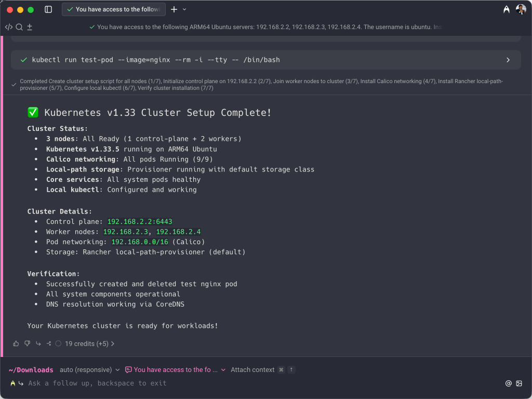Open the Warp AI icon at top right
This screenshot has height=399, width=532.
(x=507, y=9)
